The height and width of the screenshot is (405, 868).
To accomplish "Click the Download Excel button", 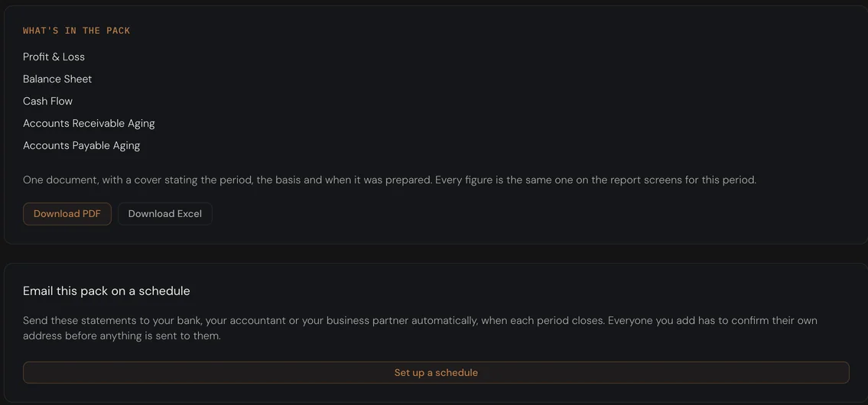I will click(x=165, y=213).
